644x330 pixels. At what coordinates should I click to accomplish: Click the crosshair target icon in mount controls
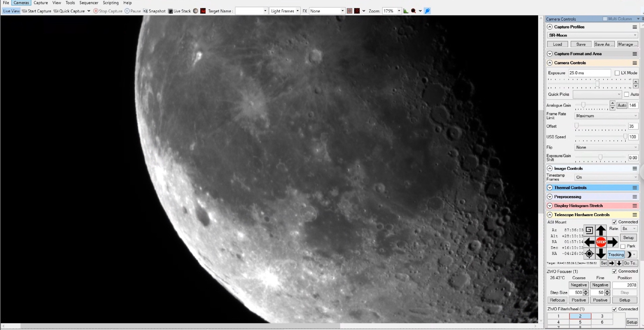589,254
